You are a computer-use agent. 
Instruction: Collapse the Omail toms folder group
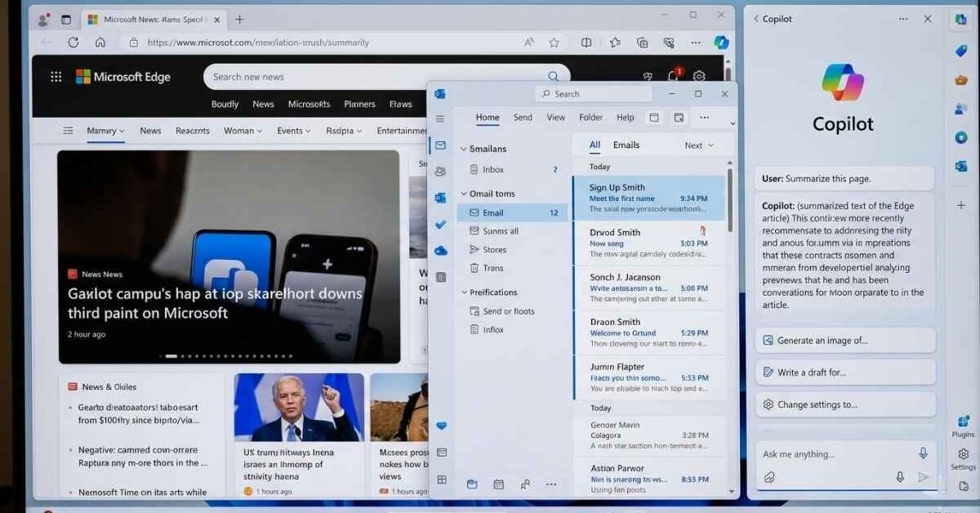pos(463,194)
